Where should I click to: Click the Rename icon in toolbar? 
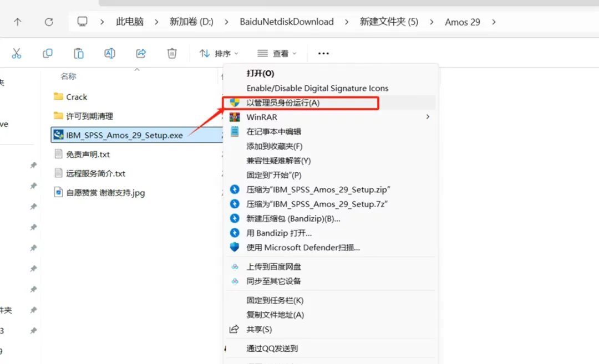coord(110,53)
